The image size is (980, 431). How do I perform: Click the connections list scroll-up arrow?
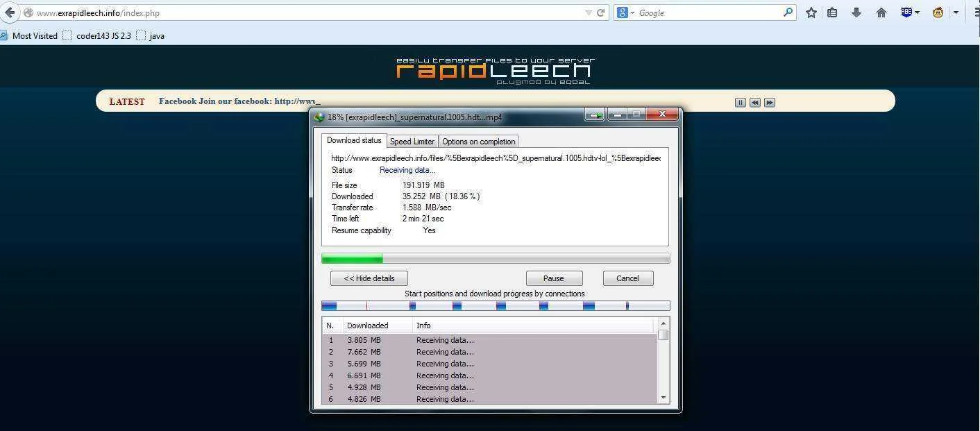point(664,323)
